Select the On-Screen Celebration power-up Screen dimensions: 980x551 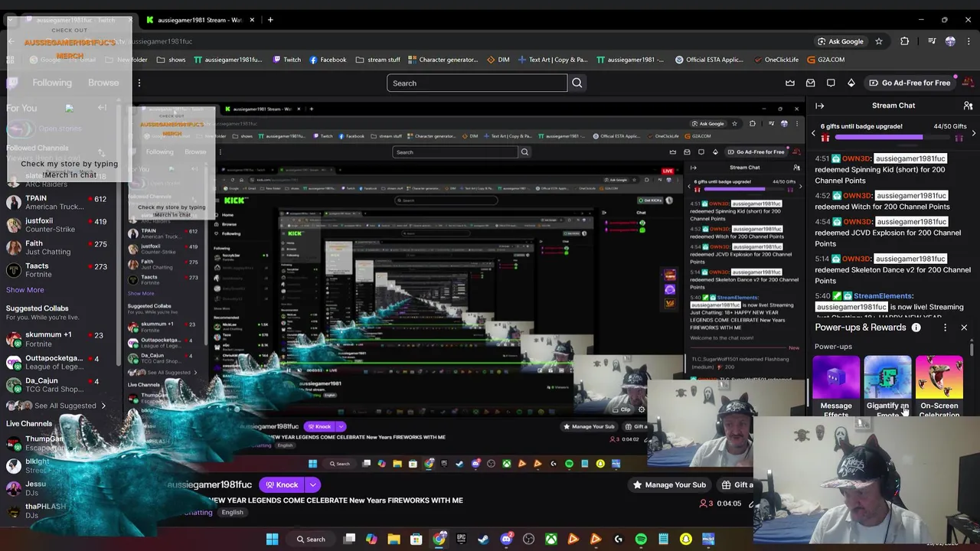tap(939, 386)
